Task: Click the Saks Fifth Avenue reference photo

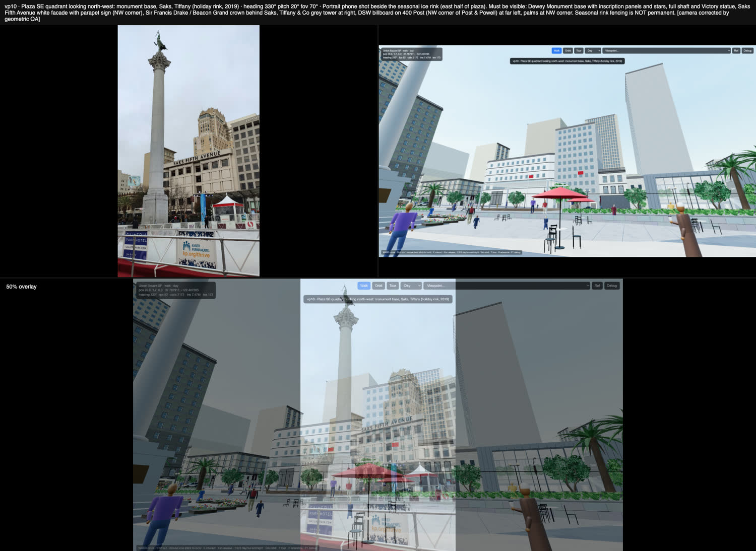Action: pyautogui.click(x=188, y=151)
